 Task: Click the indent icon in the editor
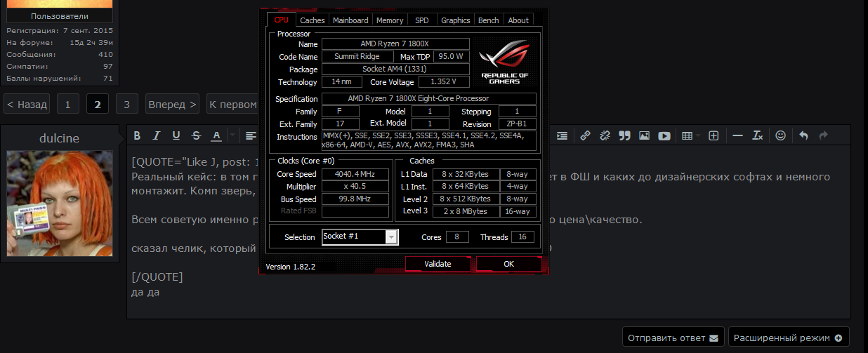point(563,135)
